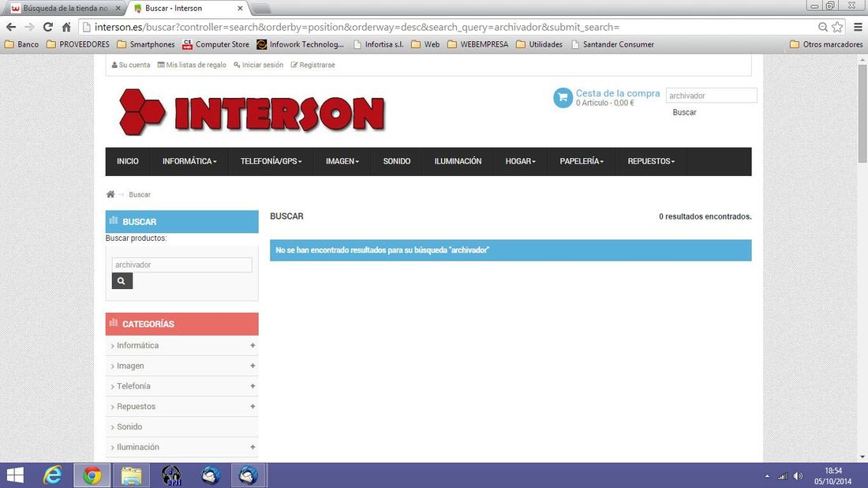
Task: Open REPUESTOS dropdown menu
Action: pos(651,161)
